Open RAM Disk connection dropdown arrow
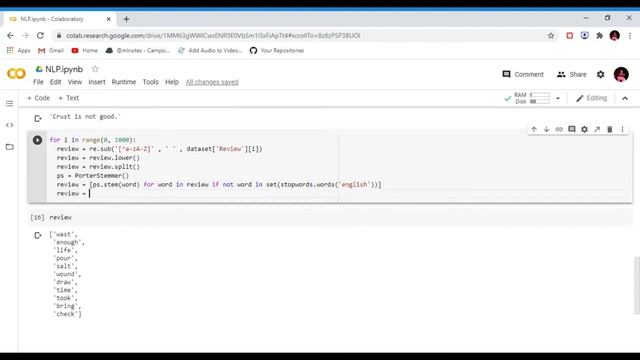This screenshot has height=360, width=640. tap(558, 98)
